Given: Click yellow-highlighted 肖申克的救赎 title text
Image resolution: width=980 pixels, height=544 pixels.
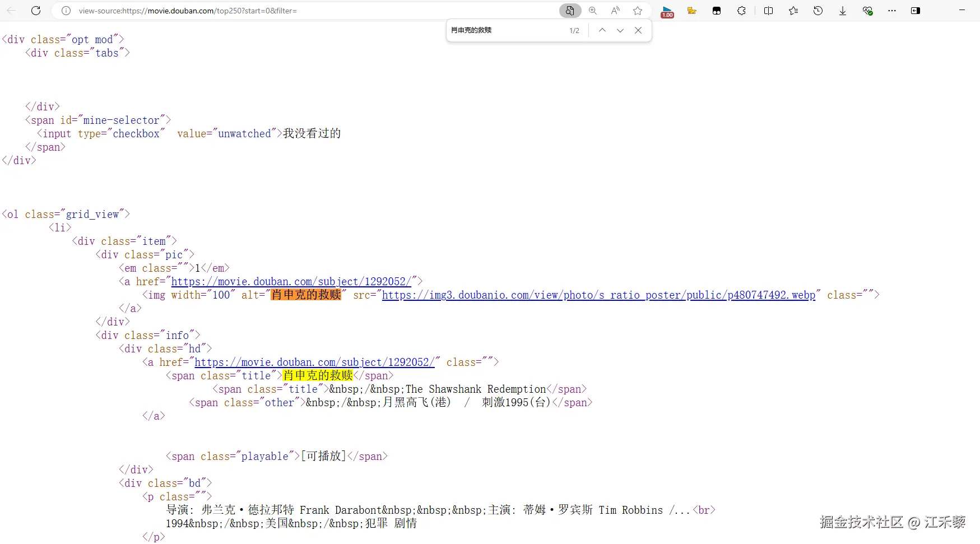Looking at the screenshot, I should 318,375.
